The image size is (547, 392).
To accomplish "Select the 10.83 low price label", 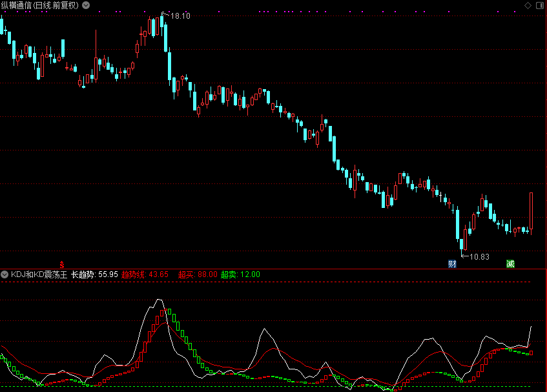I will 479,256.
